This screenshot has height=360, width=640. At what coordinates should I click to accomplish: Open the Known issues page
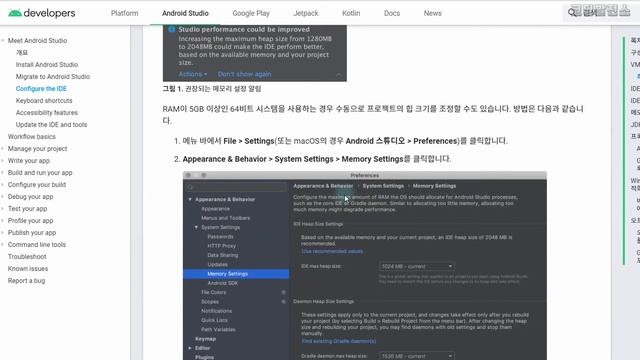pos(28,269)
